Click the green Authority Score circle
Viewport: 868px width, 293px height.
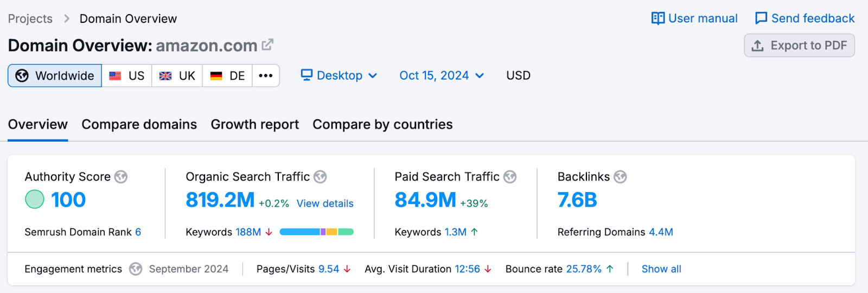[x=35, y=199]
